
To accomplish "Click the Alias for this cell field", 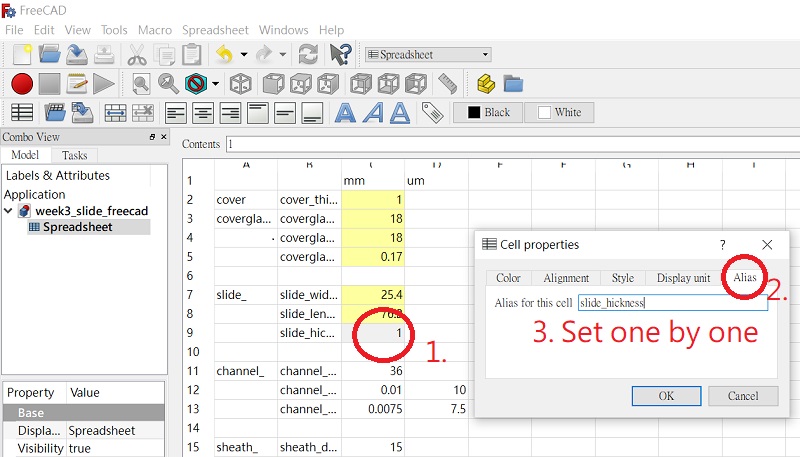I will (672, 302).
